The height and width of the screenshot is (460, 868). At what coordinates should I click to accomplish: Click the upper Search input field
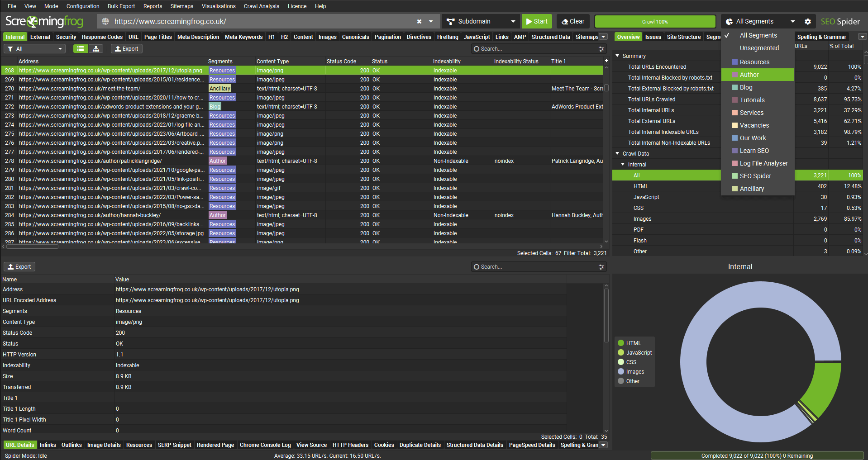pyautogui.click(x=534, y=49)
